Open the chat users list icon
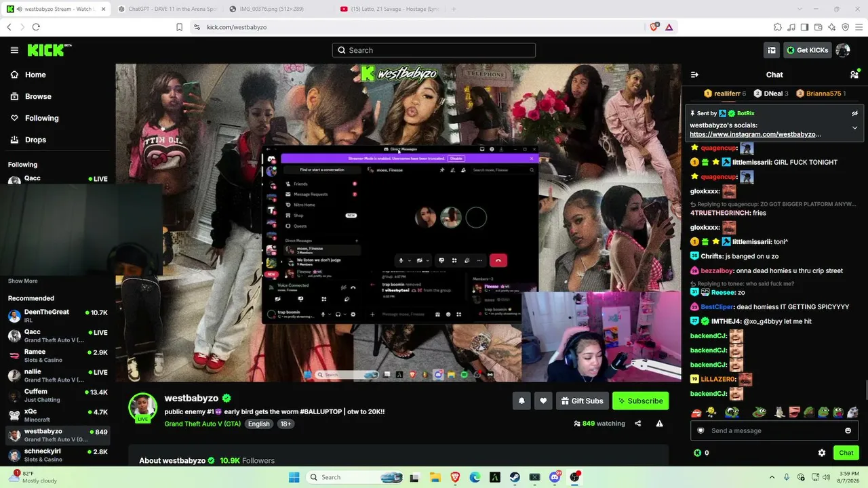868x488 pixels. point(854,75)
